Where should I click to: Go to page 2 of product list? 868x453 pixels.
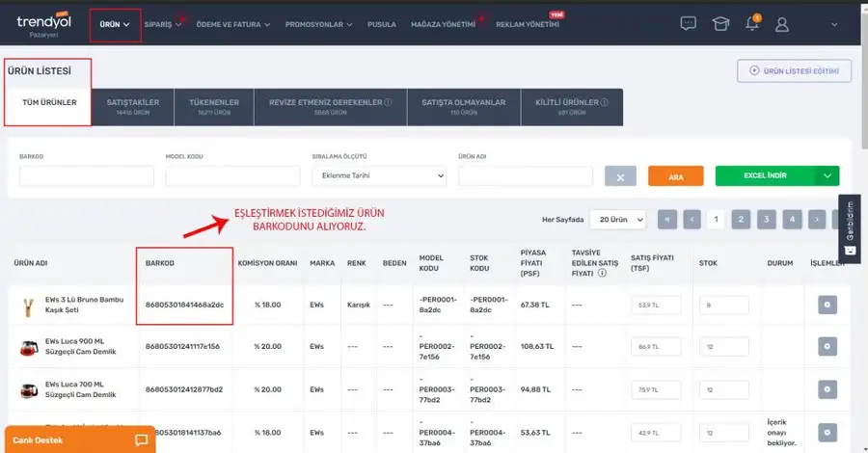[x=741, y=220]
